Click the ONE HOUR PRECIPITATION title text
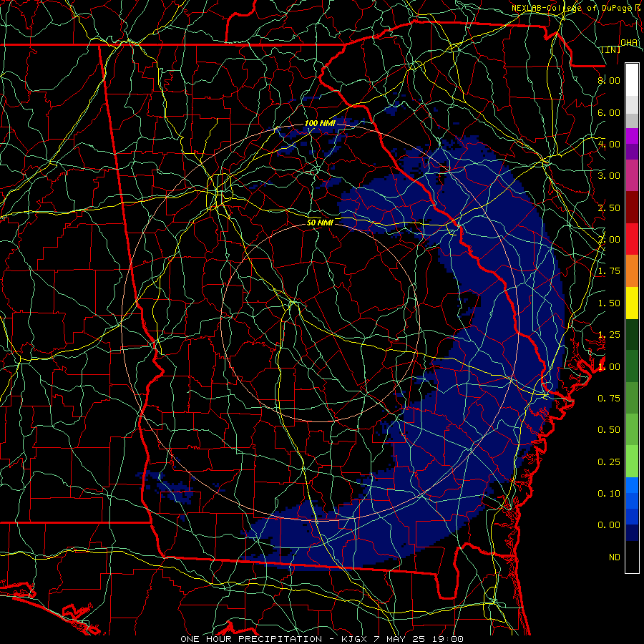Screen dimensions: 644x644 pos(251,639)
